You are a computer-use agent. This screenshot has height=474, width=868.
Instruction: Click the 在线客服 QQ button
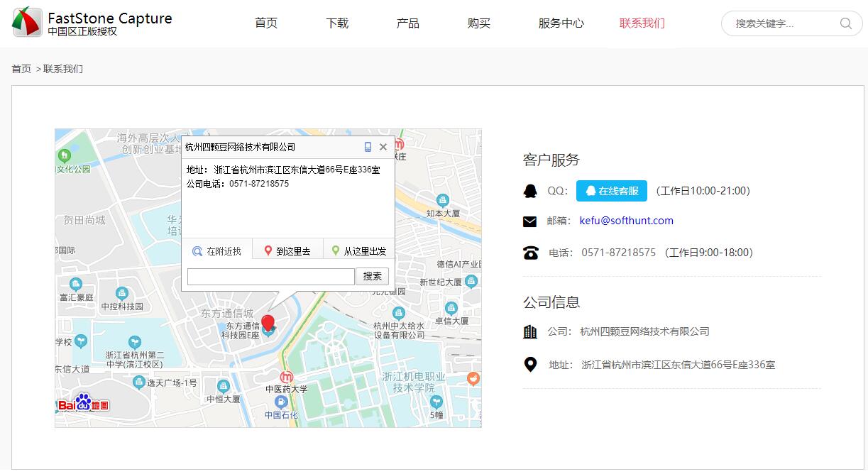coord(612,191)
